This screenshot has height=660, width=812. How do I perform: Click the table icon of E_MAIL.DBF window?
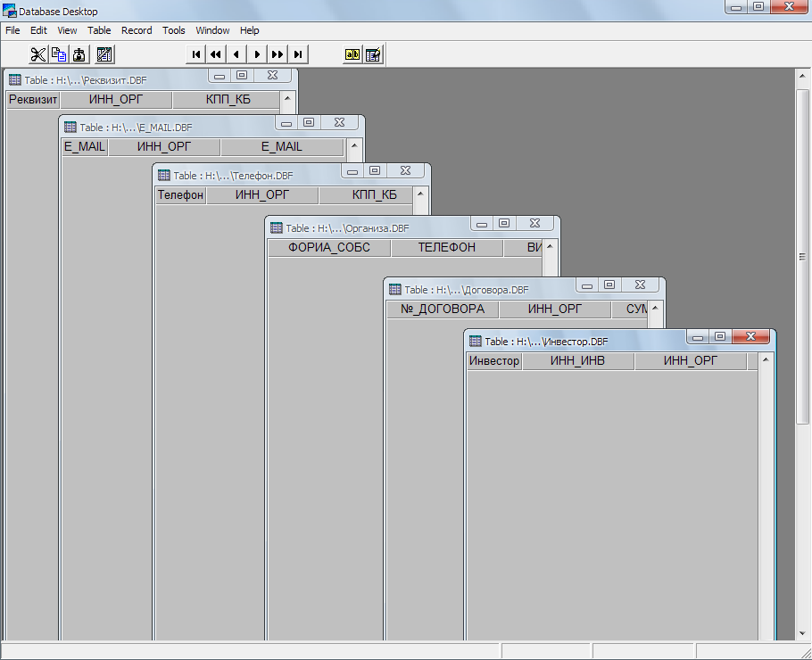tap(70, 127)
